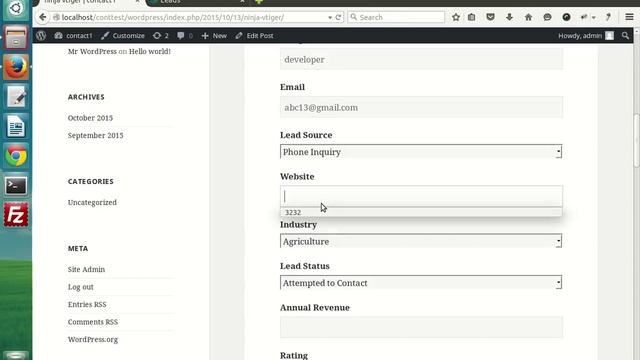Image resolution: width=640 pixels, height=360 pixels.
Task: Open the Entries RSS feed
Action: [87, 304]
